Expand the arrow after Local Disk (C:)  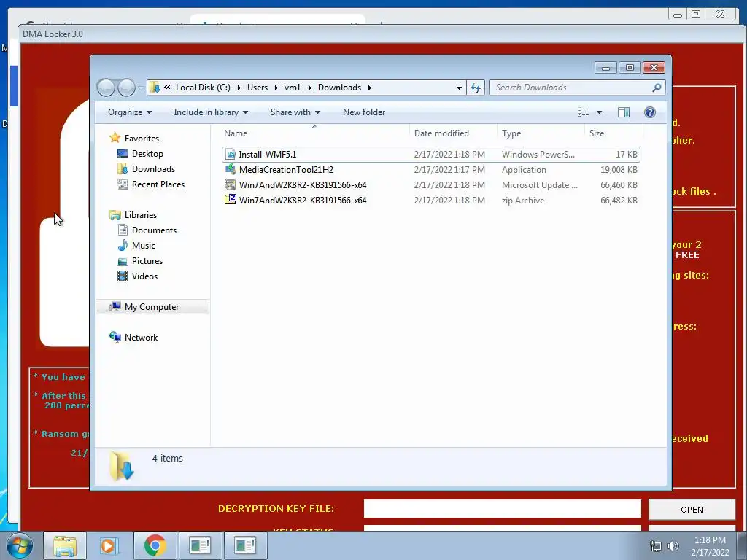tap(239, 87)
